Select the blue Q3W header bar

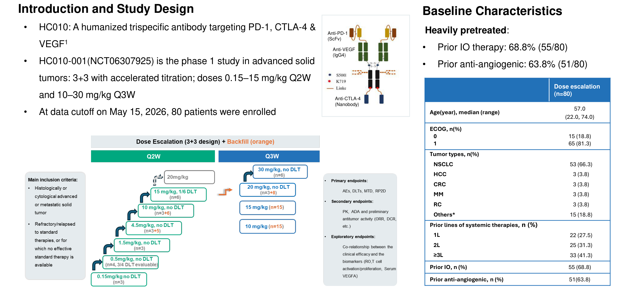pyautogui.click(x=269, y=156)
